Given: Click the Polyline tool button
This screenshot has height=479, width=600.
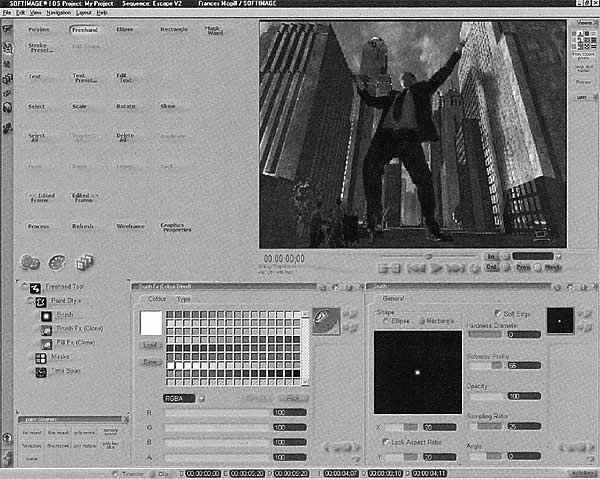Looking at the screenshot, I should pos(40,30).
